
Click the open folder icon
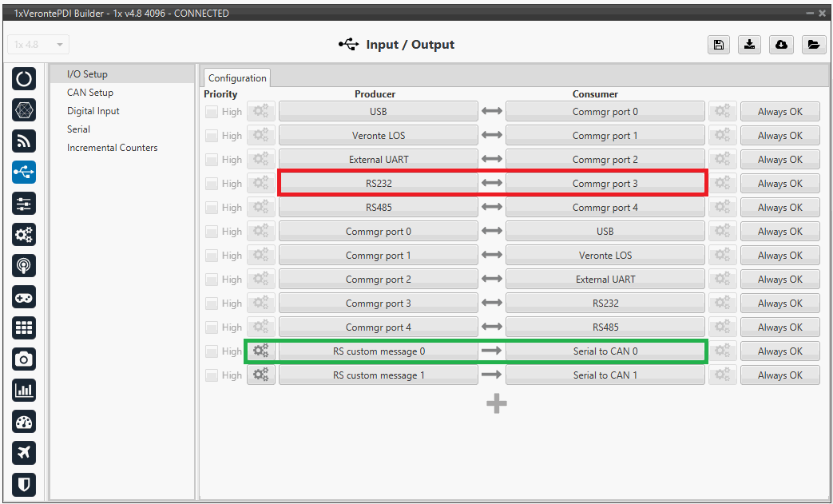pyautogui.click(x=813, y=45)
